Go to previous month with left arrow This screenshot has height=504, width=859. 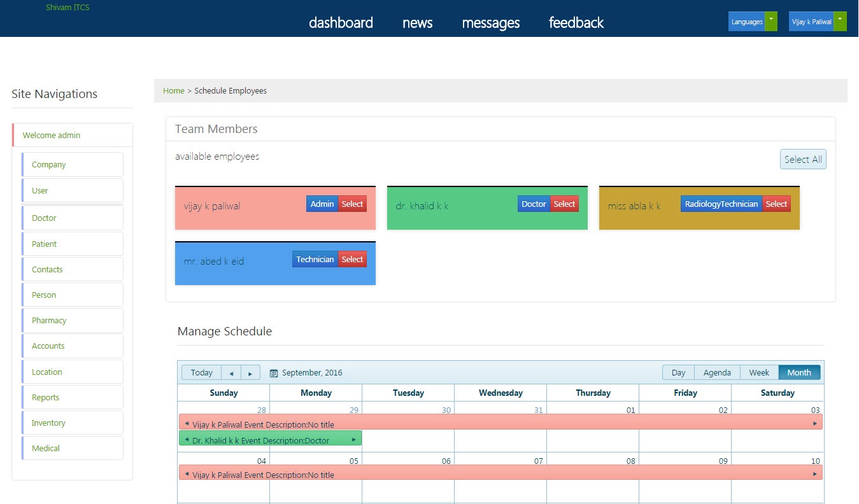pyautogui.click(x=231, y=373)
